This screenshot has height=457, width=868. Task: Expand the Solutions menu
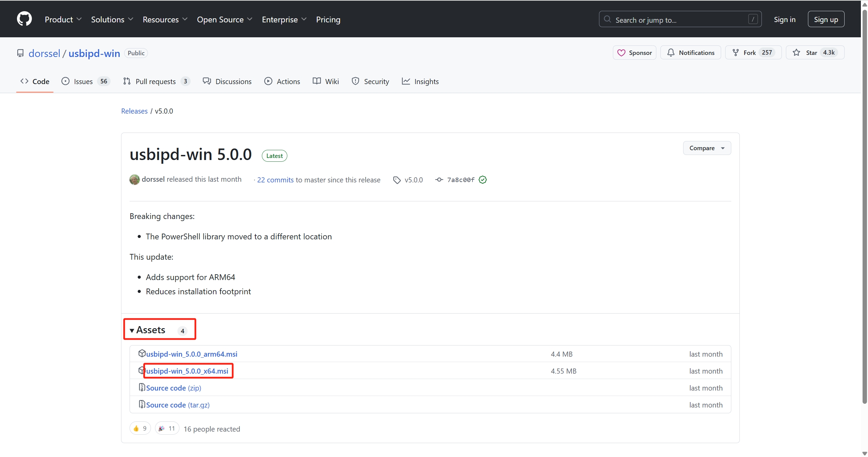tap(112, 19)
